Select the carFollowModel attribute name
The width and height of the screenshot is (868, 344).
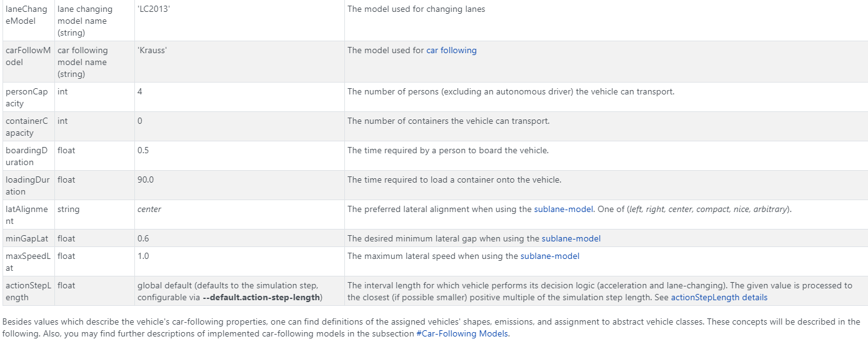coord(26,56)
